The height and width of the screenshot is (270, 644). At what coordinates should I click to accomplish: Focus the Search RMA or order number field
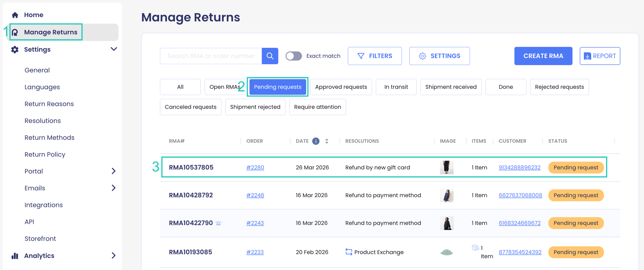coord(211,56)
